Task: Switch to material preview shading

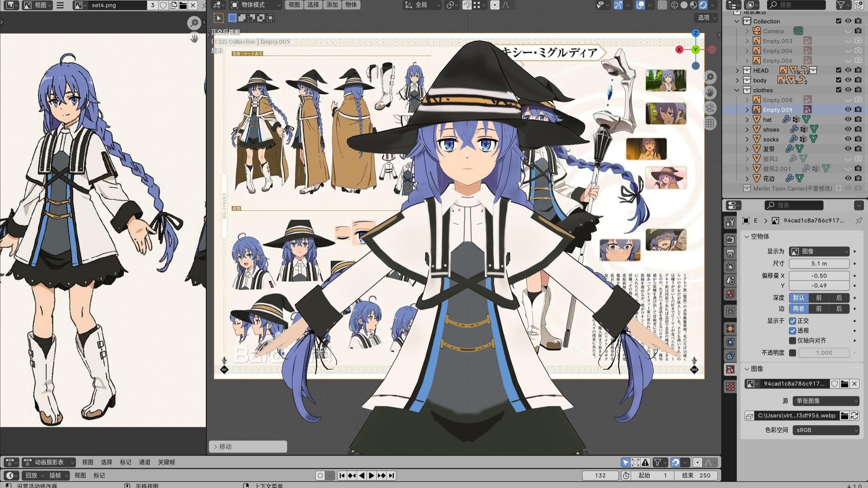Action: pos(693,5)
